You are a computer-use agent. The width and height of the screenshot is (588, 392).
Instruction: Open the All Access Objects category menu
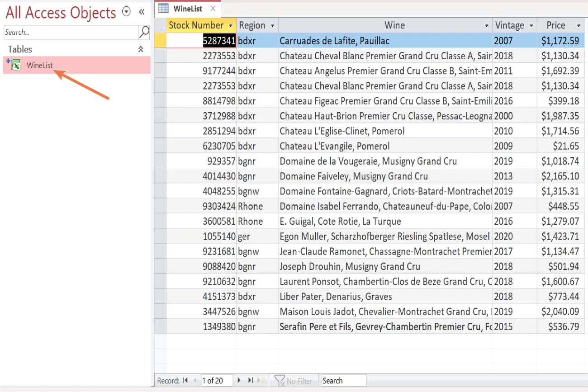126,12
